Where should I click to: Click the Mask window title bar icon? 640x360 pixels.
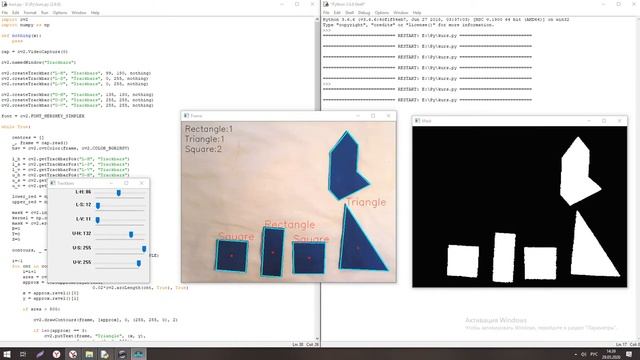point(417,121)
